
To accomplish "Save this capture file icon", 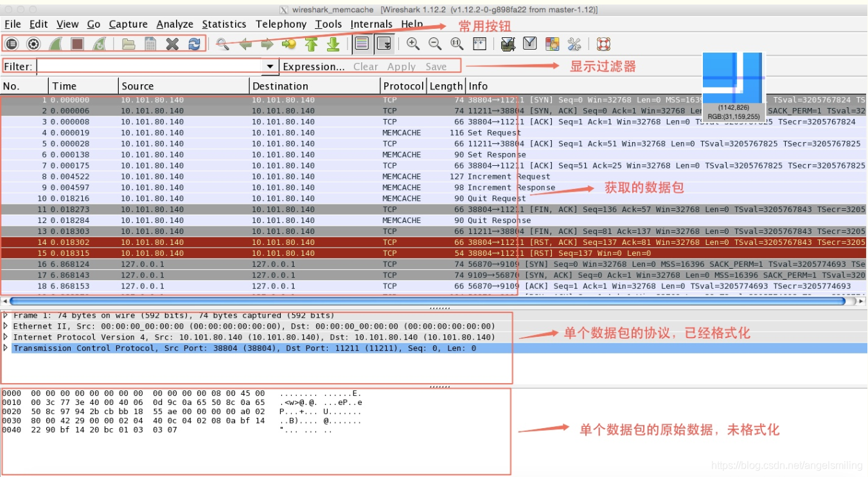I will click(x=150, y=44).
